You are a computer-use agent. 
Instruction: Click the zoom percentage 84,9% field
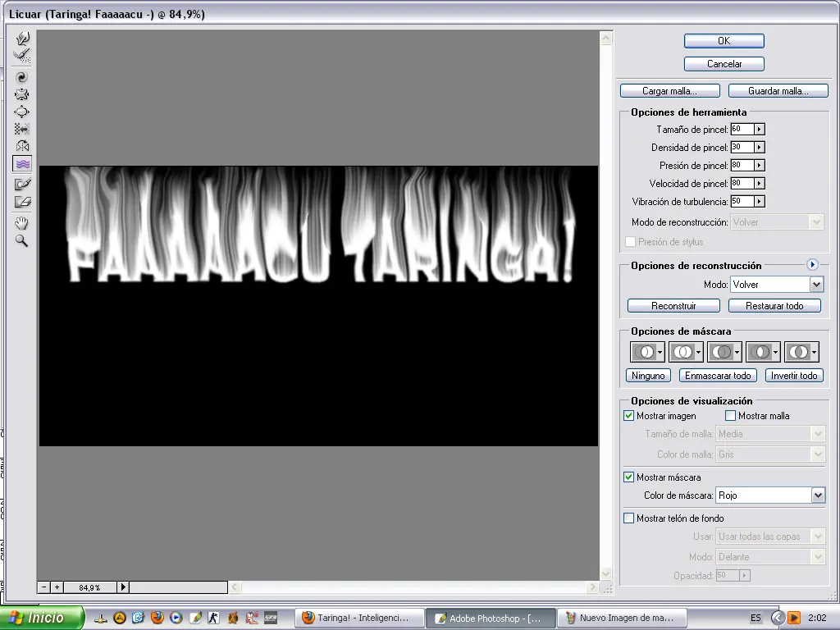click(90, 587)
